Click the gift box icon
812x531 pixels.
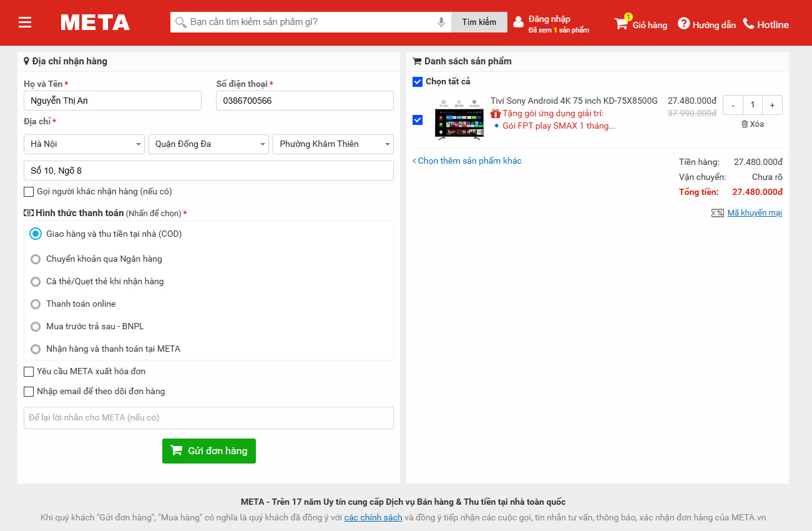496,114
